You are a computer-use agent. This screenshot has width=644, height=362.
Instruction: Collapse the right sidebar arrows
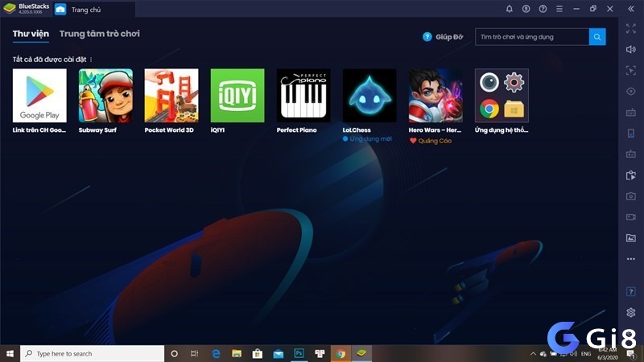click(631, 9)
